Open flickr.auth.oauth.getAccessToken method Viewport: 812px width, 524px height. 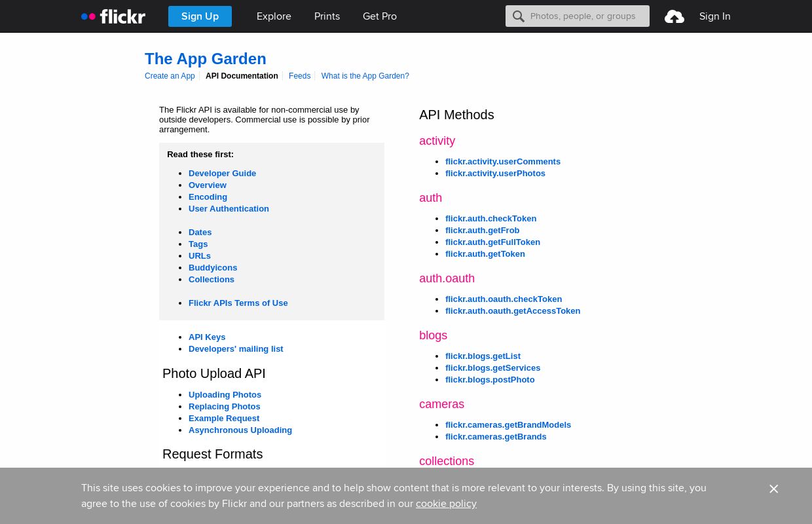click(x=513, y=311)
